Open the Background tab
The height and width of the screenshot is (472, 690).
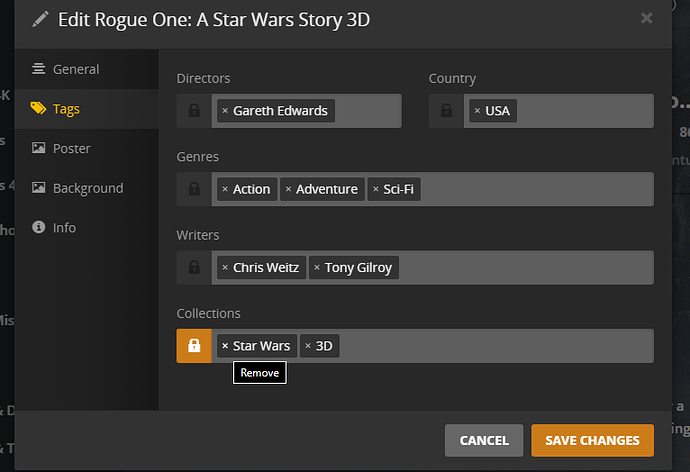pos(88,188)
